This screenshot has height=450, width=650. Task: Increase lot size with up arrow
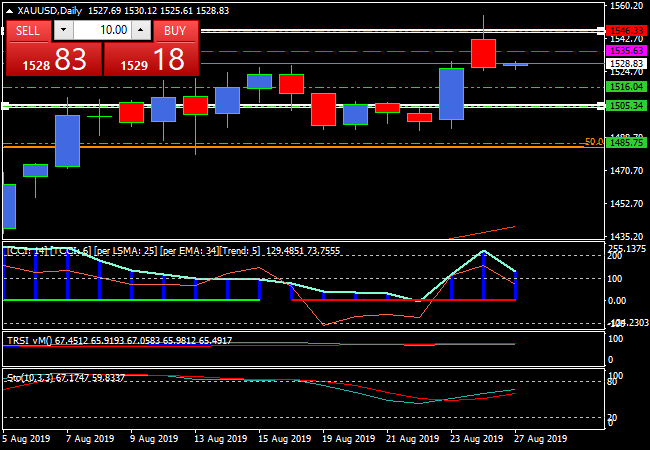[141, 30]
